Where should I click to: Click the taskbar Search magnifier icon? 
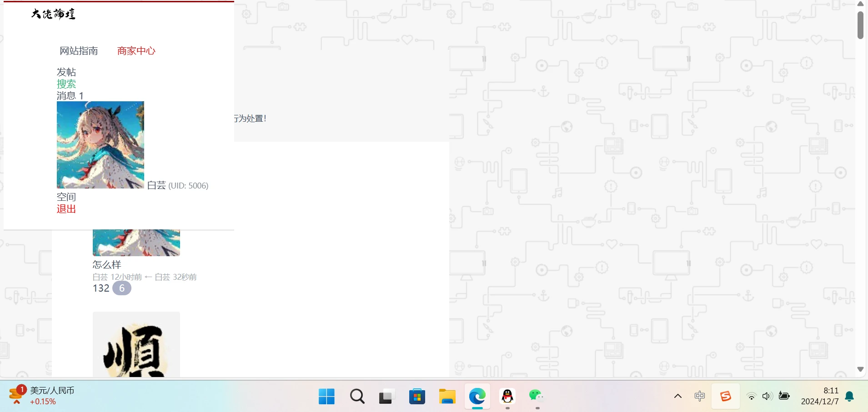(x=357, y=397)
